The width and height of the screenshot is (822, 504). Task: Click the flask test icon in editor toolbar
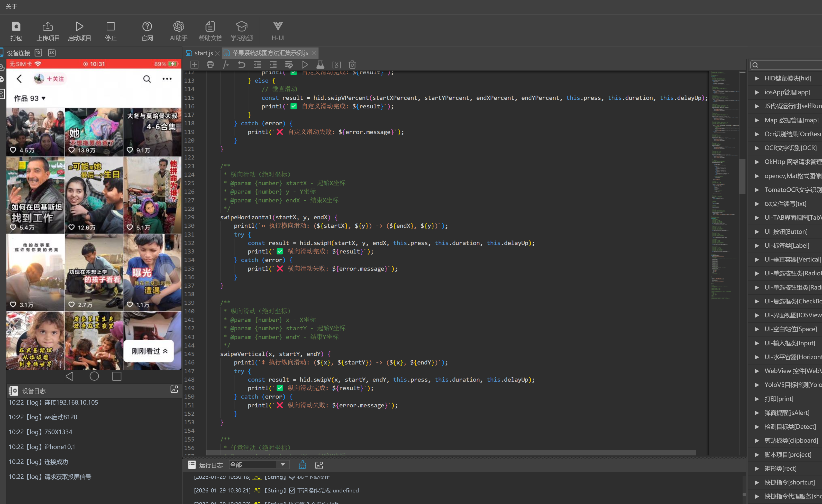point(320,65)
